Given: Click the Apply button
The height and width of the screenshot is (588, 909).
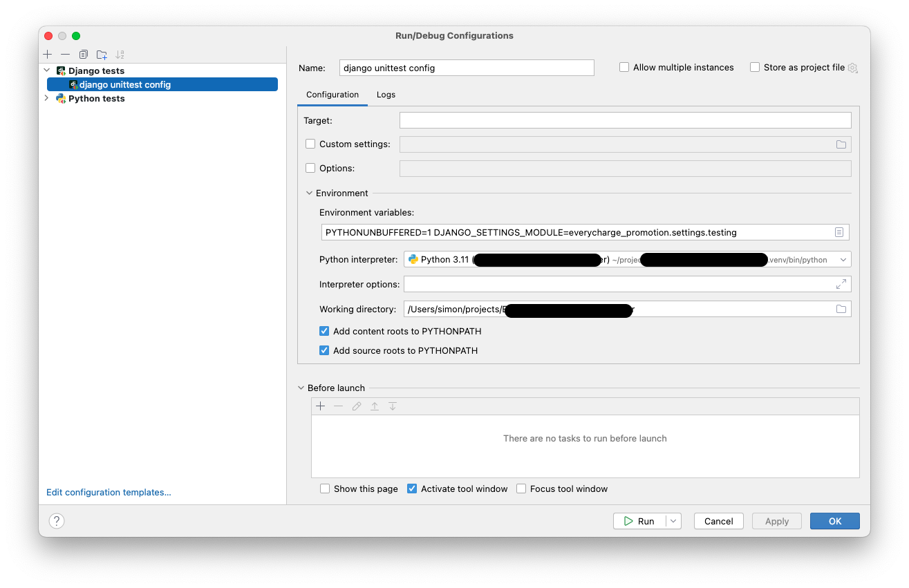Looking at the screenshot, I should (777, 521).
